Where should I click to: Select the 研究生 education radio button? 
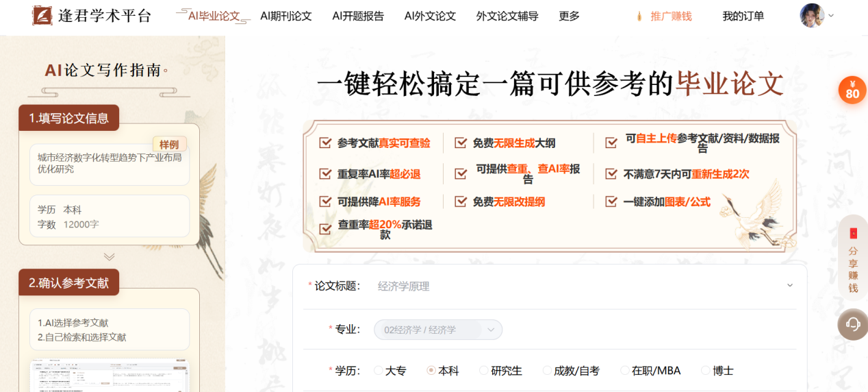[x=484, y=370]
